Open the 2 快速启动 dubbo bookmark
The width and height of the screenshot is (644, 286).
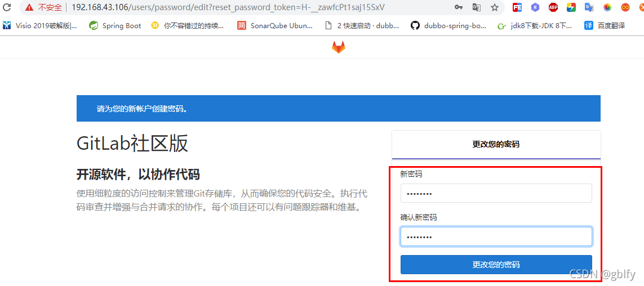pos(362,25)
